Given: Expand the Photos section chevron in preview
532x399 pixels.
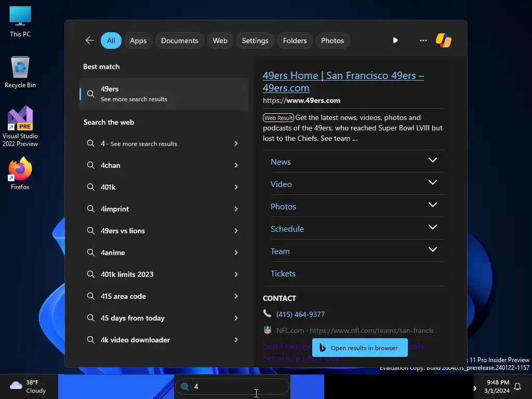Looking at the screenshot, I should [x=433, y=205].
